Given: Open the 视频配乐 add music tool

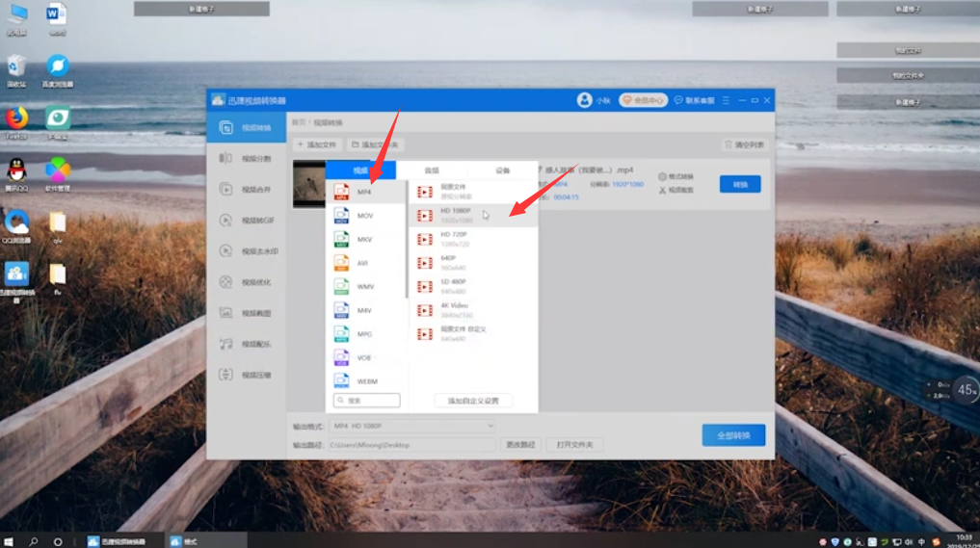Looking at the screenshot, I should pyautogui.click(x=247, y=344).
